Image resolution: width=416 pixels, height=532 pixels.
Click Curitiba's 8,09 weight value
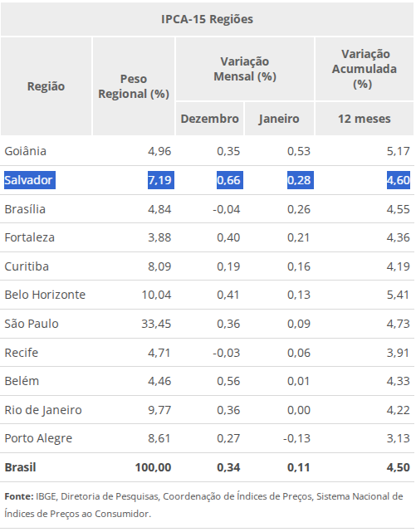click(159, 266)
